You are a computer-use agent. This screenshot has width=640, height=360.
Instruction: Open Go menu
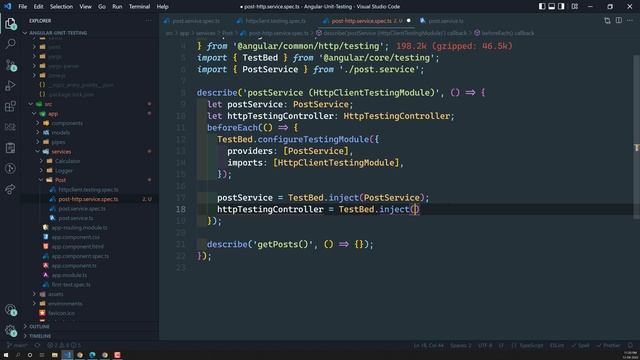coord(102,7)
